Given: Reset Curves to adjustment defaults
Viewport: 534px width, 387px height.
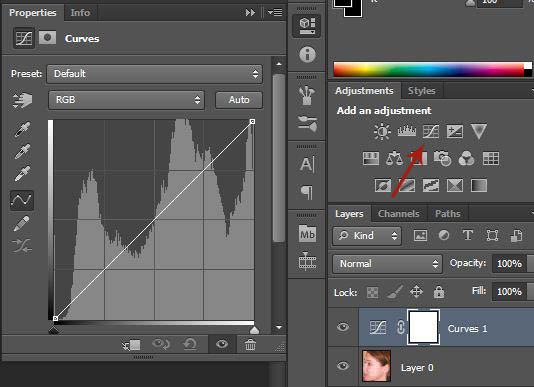Looking at the screenshot, I should tap(190, 344).
